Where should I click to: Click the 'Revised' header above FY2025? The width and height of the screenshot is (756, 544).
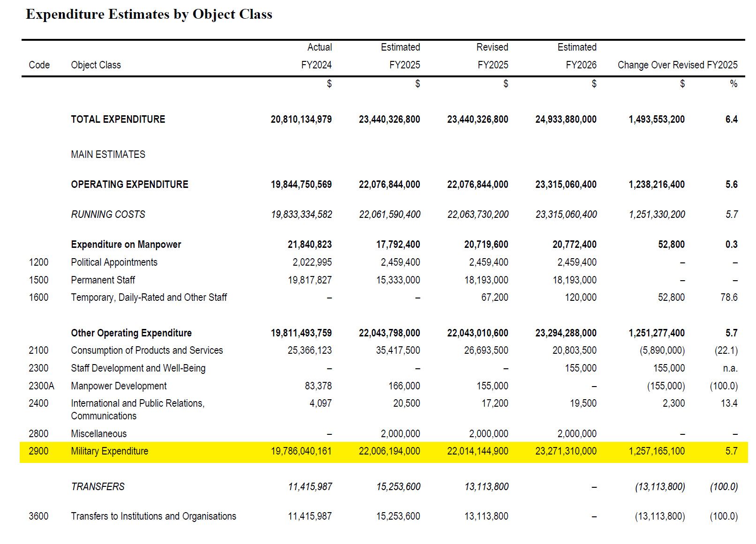[x=492, y=47]
